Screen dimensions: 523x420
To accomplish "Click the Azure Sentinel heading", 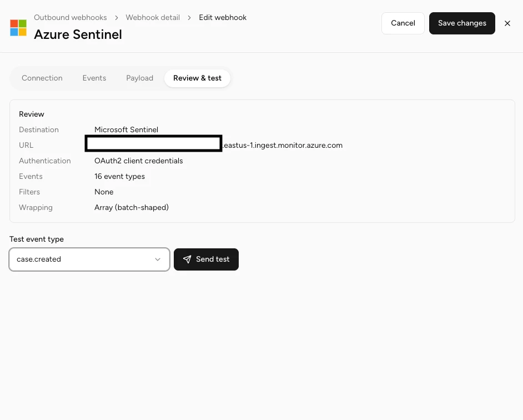I will click(78, 34).
